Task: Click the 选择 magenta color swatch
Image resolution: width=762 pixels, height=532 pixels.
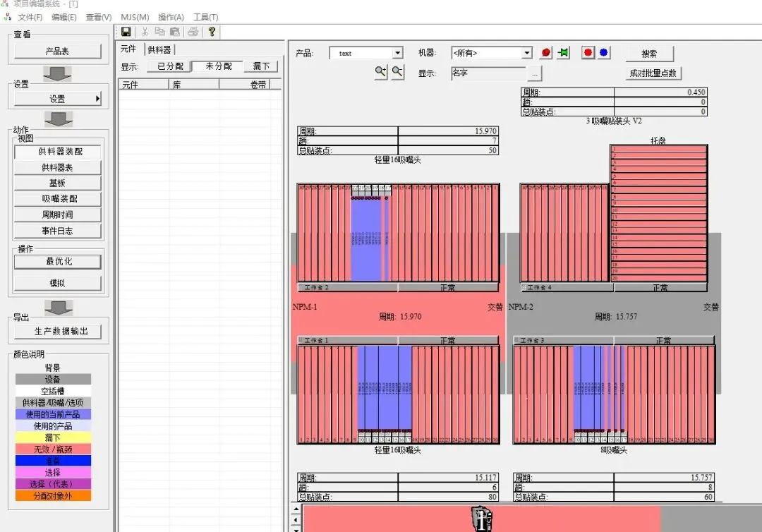Action: point(53,473)
